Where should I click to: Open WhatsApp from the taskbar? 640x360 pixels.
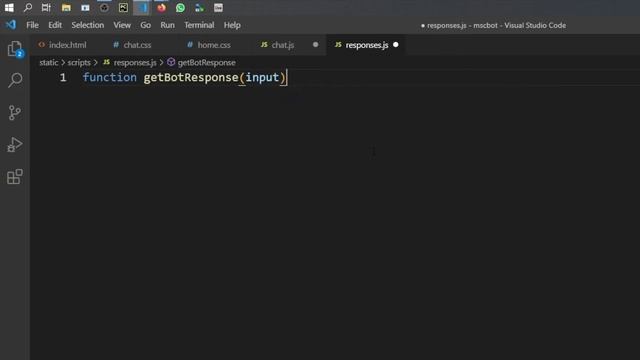point(180,7)
